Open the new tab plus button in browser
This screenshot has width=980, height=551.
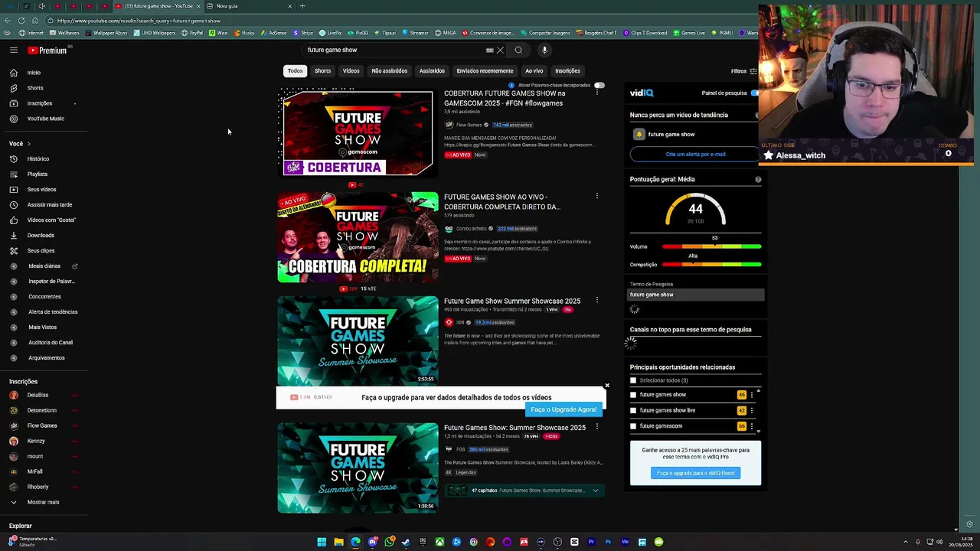click(302, 6)
